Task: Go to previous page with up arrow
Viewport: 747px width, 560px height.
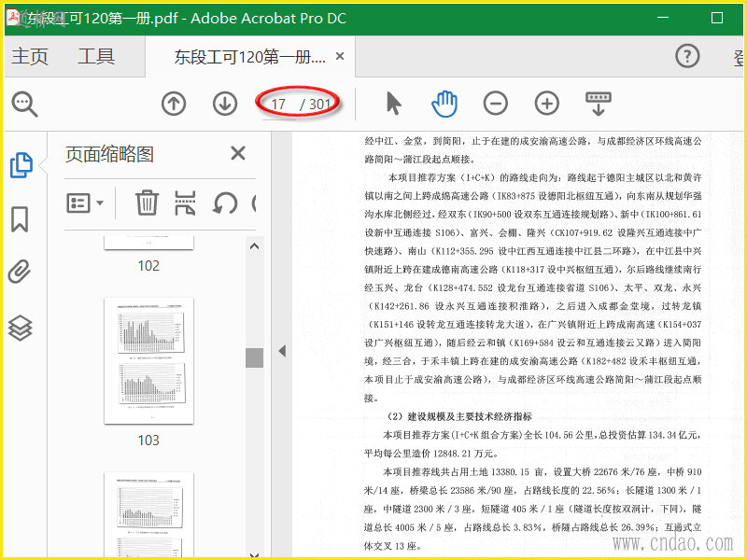Action: [174, 104]
